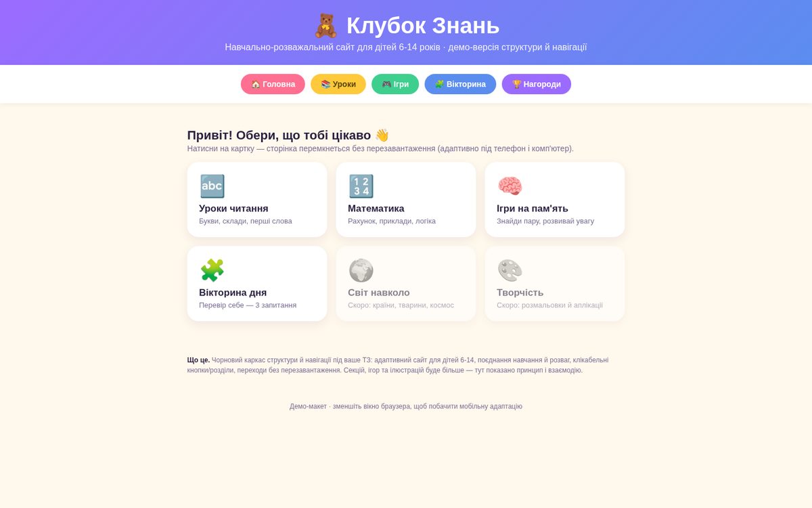
Task: Open the Вікторина tab
Action: 460,84
